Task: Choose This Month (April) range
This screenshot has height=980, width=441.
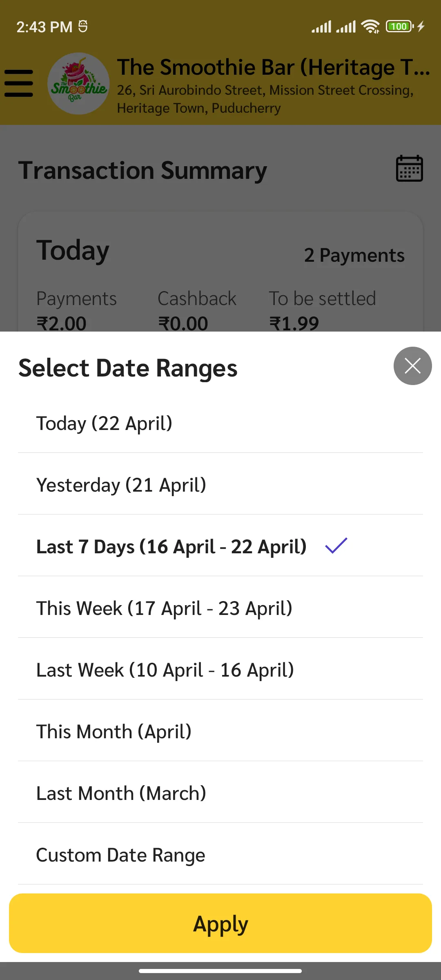Action: pyautogui.click(x=220, y=731)
